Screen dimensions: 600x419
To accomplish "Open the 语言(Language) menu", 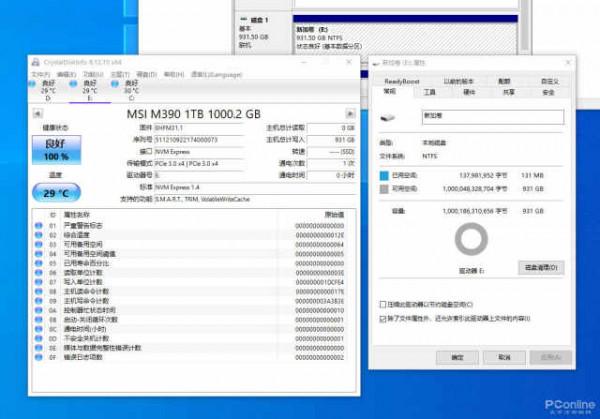I will coord(216,74).
